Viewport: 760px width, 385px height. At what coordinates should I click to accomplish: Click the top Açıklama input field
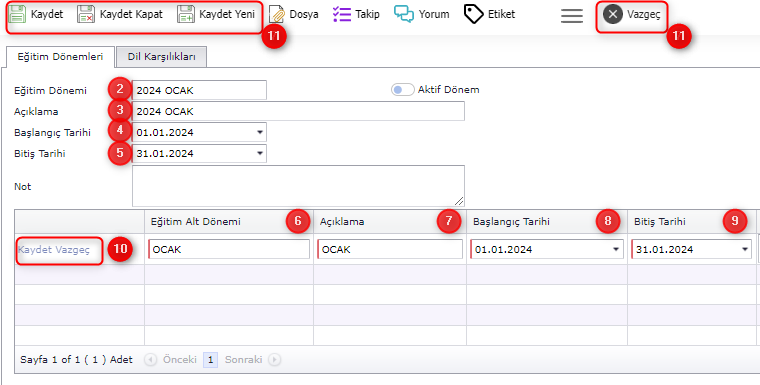pos(298,111)
